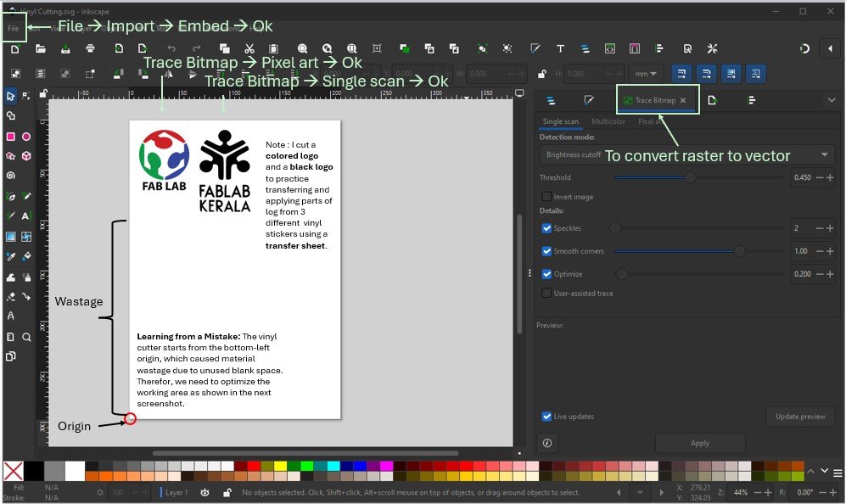Open the Brightness cutoff detection mode dropdown
This screenshot has width=846, height=504.
coord(686,155)
